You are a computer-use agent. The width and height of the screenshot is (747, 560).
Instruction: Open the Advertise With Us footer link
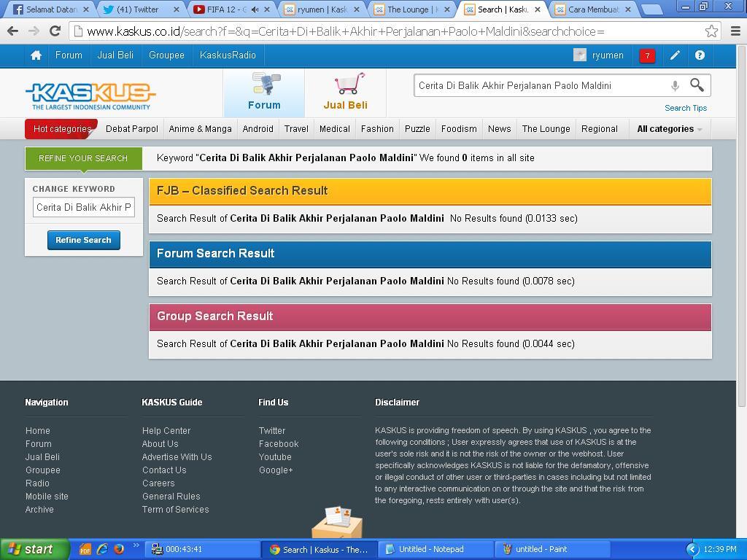pyautogui.click(x=177, y=456)
